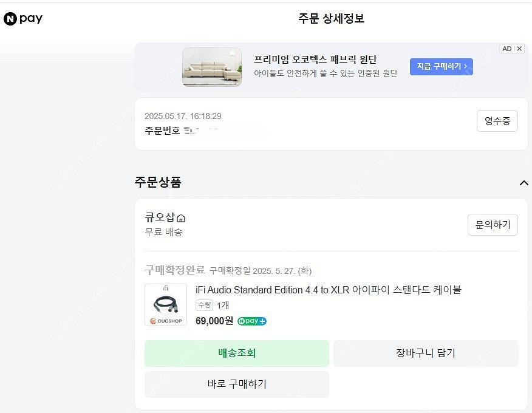Screen dimensions: 532x413
Task: Click the N pay logo
Action: pos(23,19)
